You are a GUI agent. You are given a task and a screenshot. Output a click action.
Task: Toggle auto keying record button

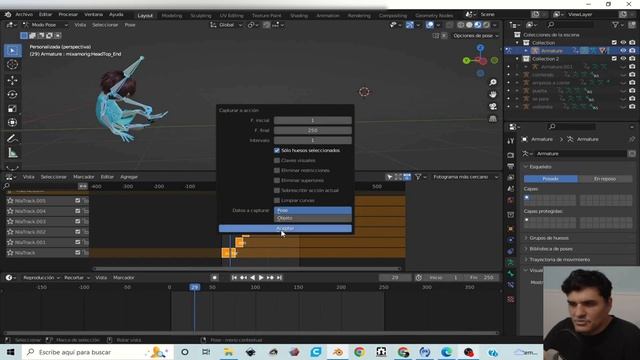pyautogui.click(x=214, y=278)
